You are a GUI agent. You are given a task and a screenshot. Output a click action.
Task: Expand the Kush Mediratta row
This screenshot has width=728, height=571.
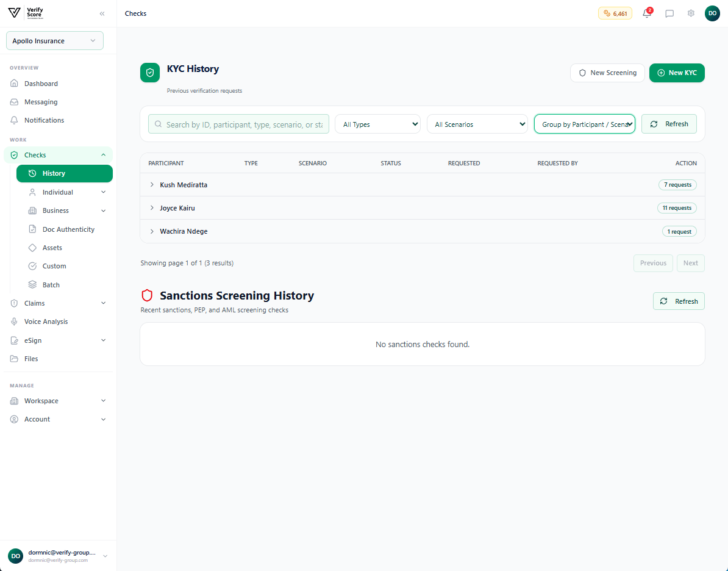pos(152,185)
